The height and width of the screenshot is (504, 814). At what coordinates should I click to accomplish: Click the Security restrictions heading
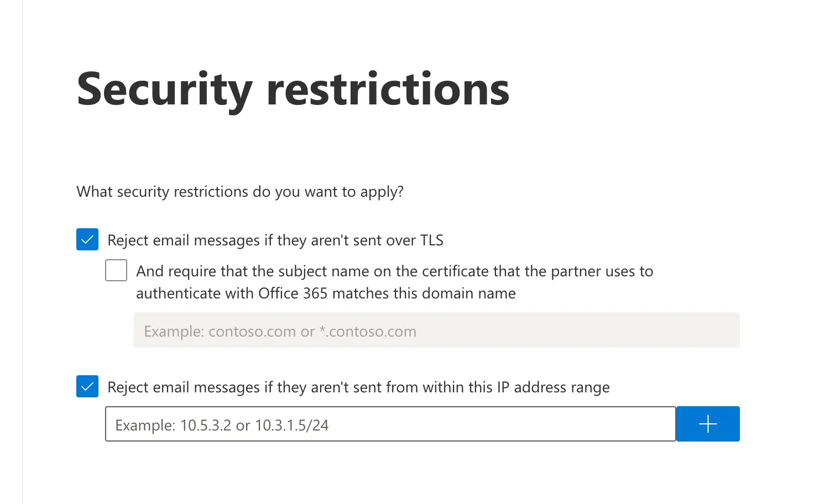point(293,88)
